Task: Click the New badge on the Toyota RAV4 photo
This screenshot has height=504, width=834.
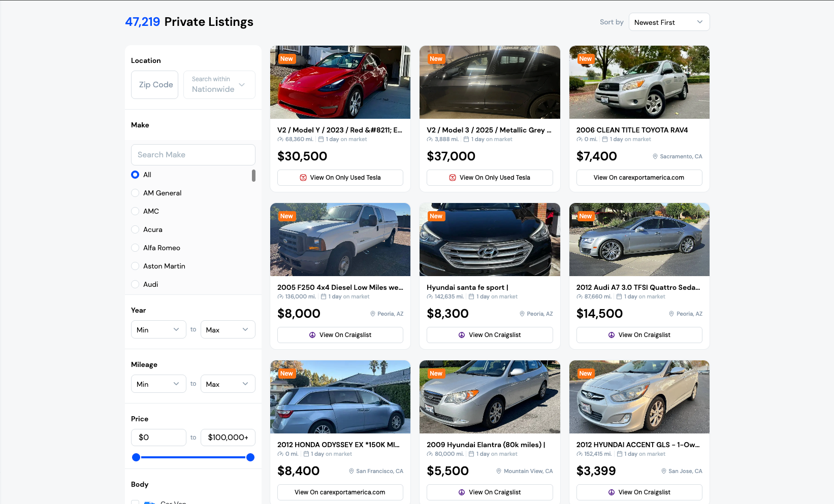Action: [x=585, y=59]
